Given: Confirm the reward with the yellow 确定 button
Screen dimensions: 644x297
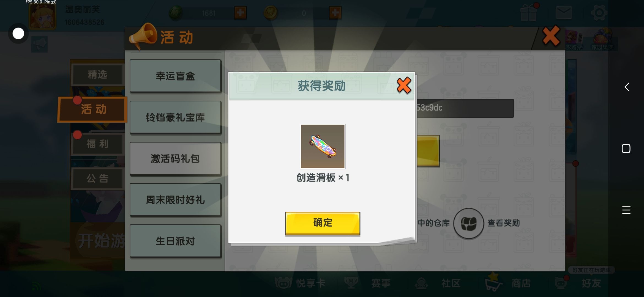Looking at the screenshot, I should click(x=323, y=223).
